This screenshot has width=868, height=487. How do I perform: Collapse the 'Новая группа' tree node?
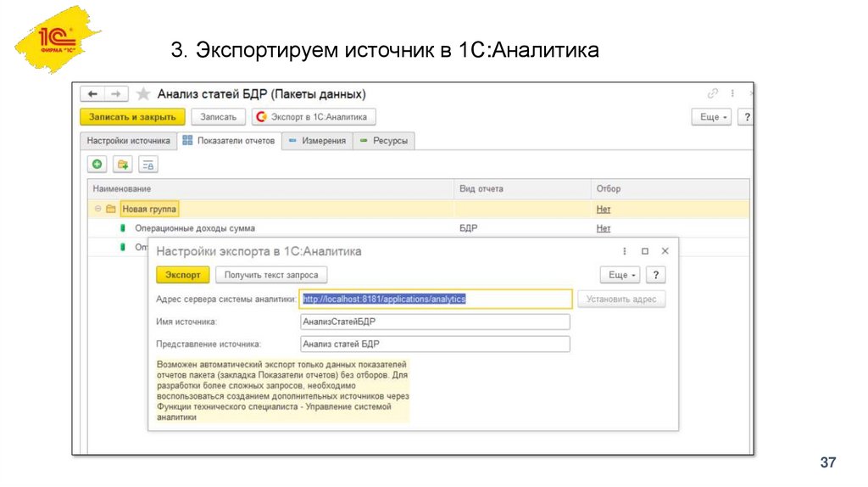point(97,209)
